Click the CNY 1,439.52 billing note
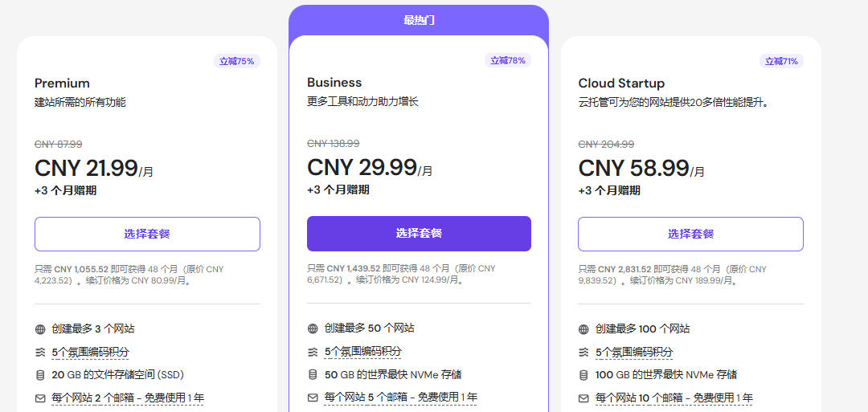The width and height of the screenshot is (868, 412). 401,274
